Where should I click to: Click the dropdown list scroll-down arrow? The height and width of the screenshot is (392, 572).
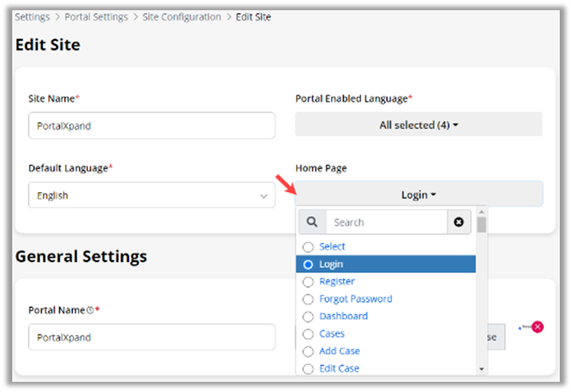[481, 368]
